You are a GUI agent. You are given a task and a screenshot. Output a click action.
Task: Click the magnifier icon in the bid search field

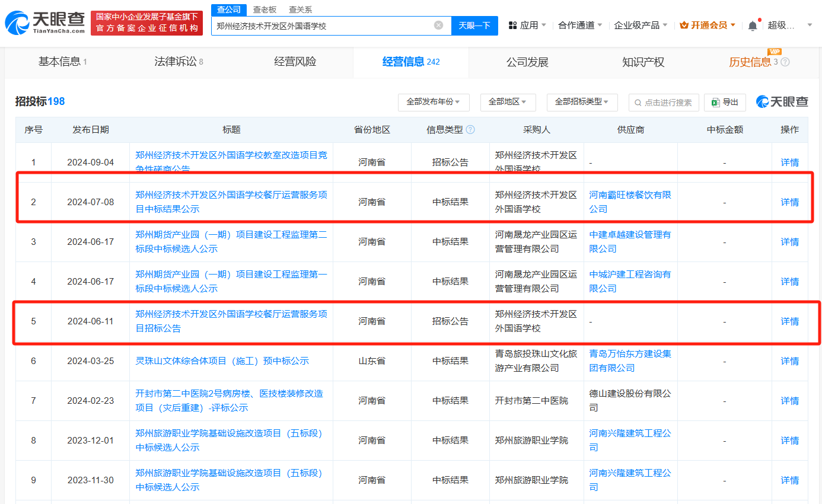(x=638, y=103)
